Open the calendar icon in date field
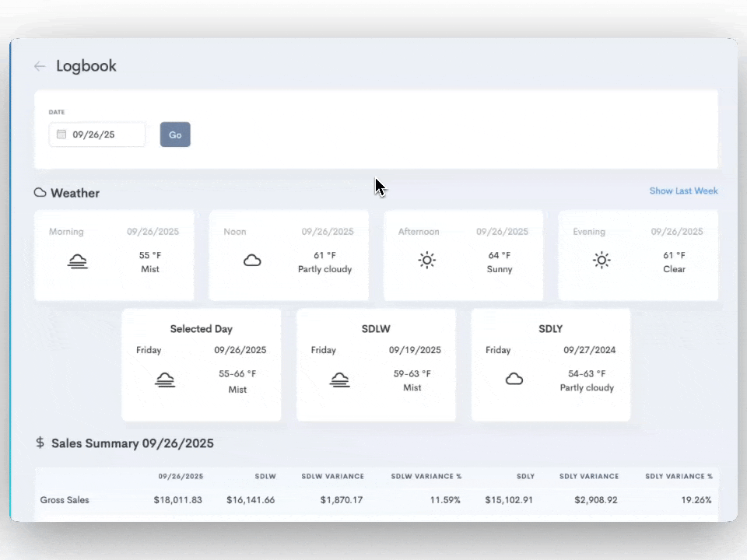 pyautogui.click(x=61, y=135)
